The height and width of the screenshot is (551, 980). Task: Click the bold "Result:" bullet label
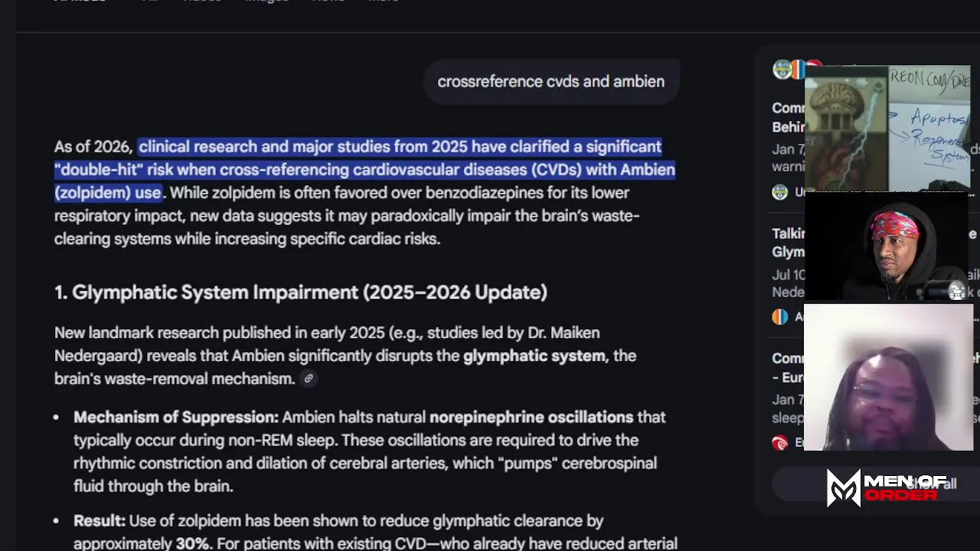click(100, 521)
